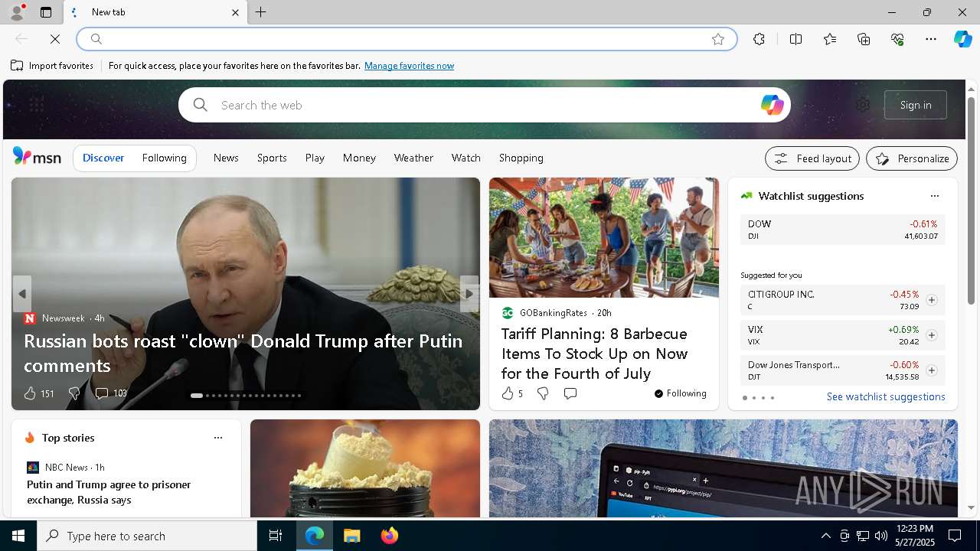Add CITIGROUP INC. to watchlist
980x551 pixels.
click(931, 300)
